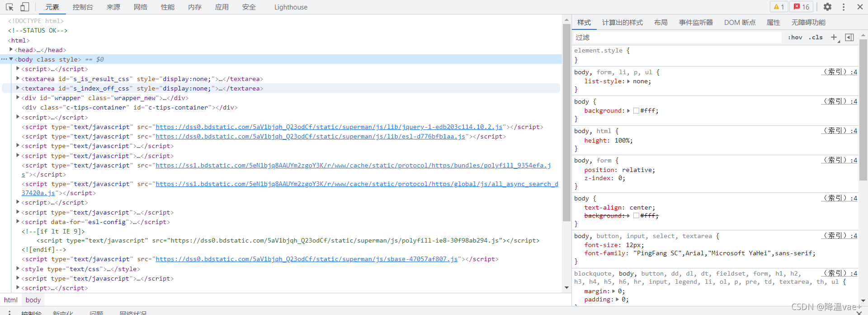The height and width of the screenshot is (315, 868).
Task: Toggle the .cls class editor button
Action: pos(816,38)
